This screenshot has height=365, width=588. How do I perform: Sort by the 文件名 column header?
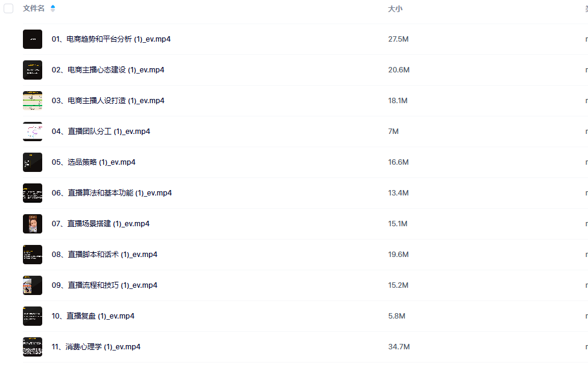point(33,8)
